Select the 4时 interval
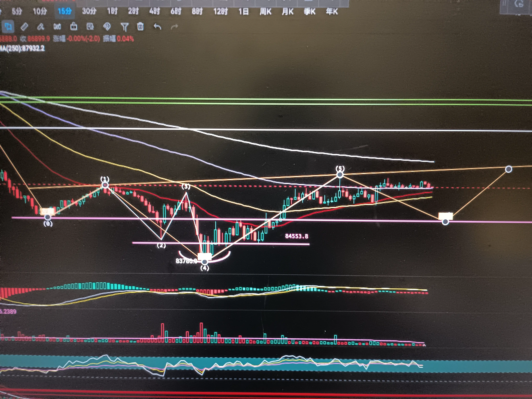This screenshot has height=399, width=532. coord(154,11)
